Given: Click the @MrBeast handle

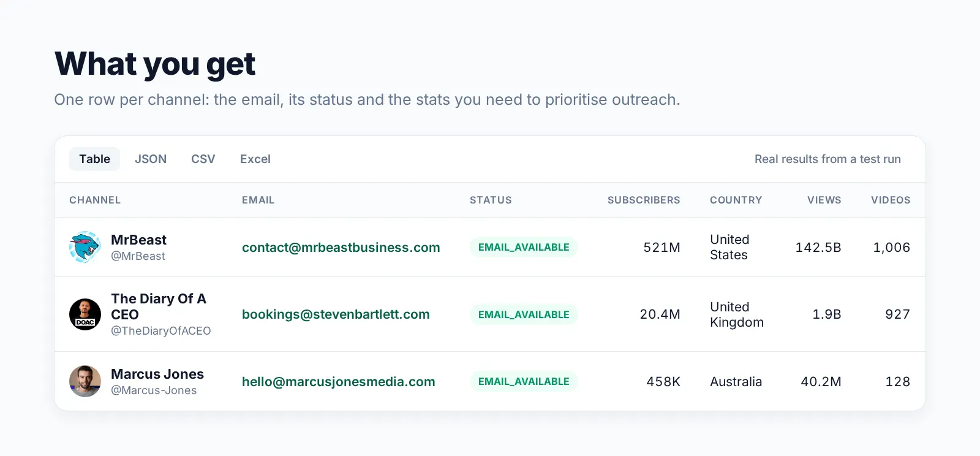Looking at the screenshot, I should pyautogui.click(x=138, y=256).
